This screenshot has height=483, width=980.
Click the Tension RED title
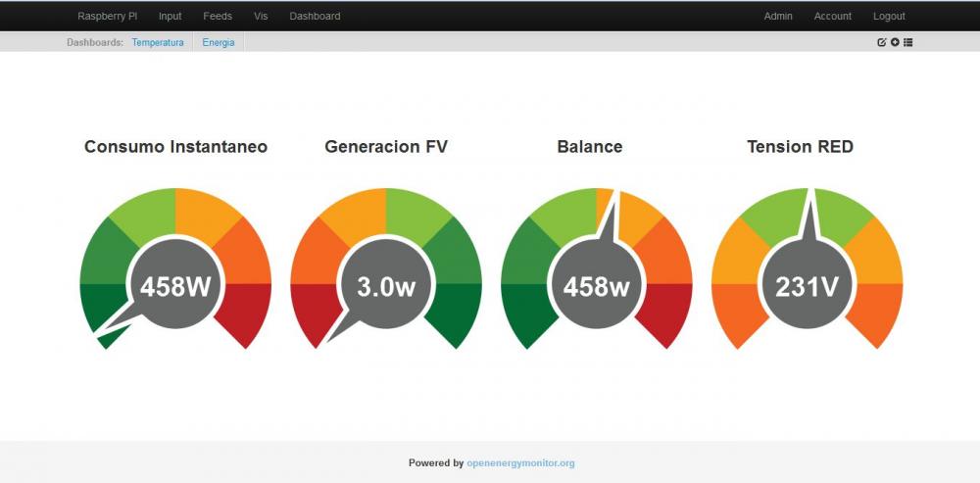[800, 147]
